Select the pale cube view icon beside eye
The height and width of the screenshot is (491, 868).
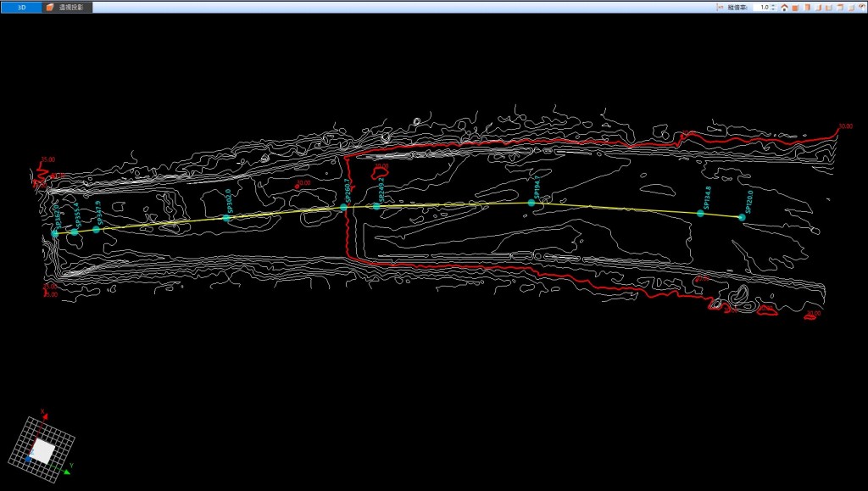click(x=850, y=7)
